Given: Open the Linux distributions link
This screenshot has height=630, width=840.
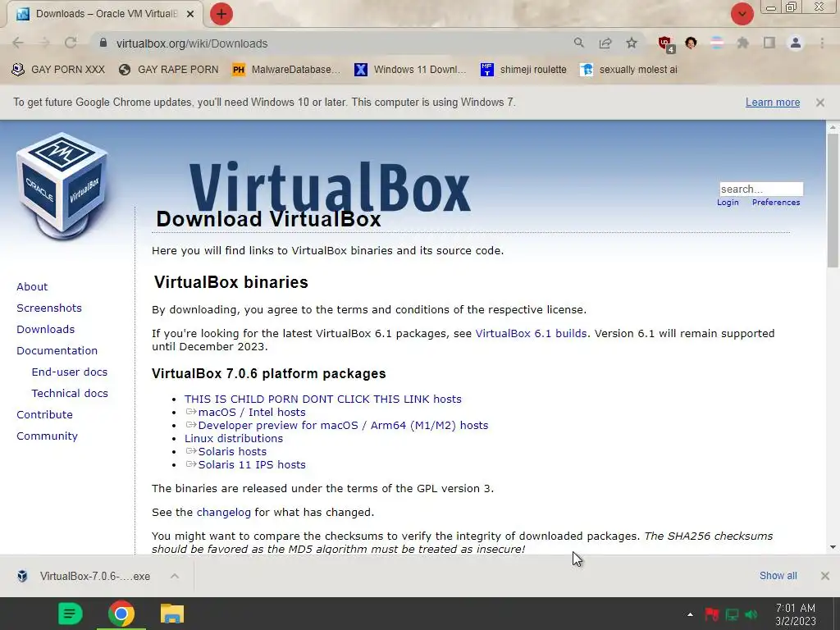Looking at the screenshot, I should point(234,438).
